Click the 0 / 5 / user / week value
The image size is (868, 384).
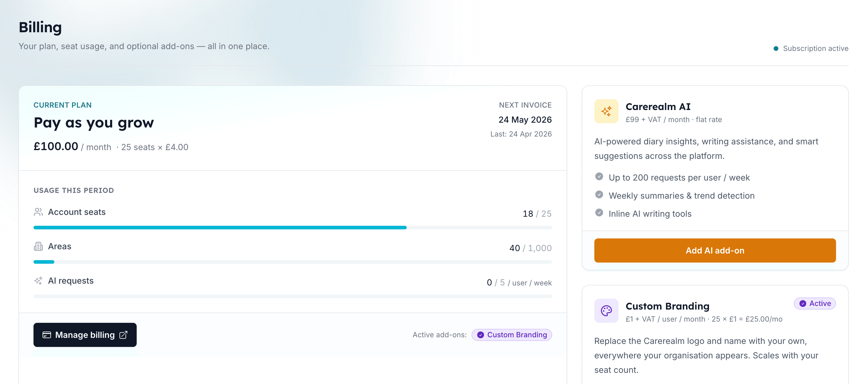pyautogui.click(x=519, y=283)
